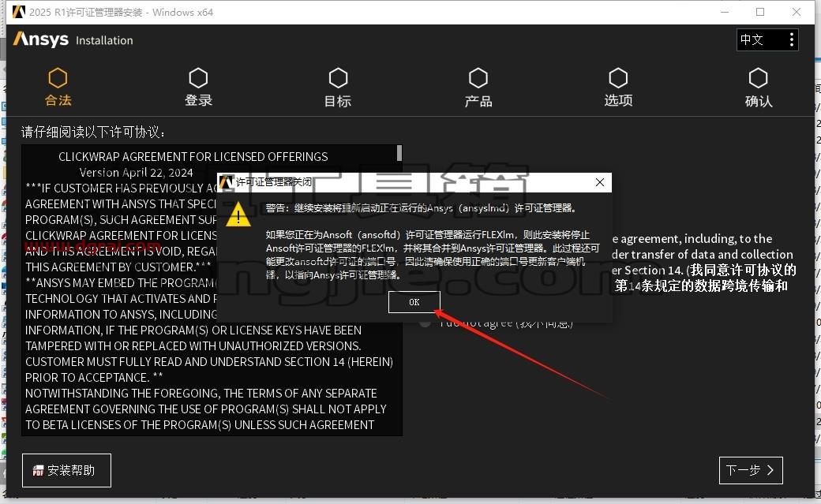
Task: Close the Ansys installer window
Action: pyautogui.click(x=797, y=12)
